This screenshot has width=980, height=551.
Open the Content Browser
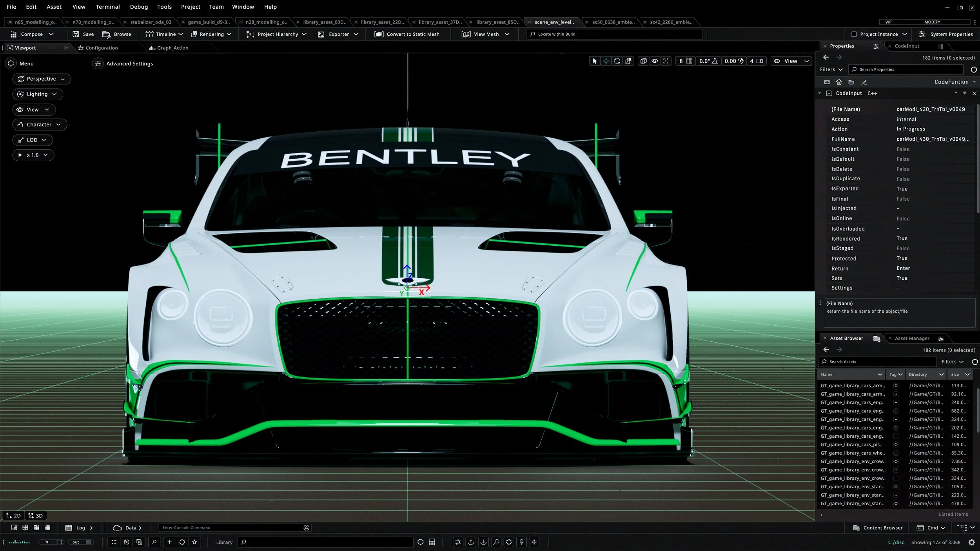click(878, 528)
